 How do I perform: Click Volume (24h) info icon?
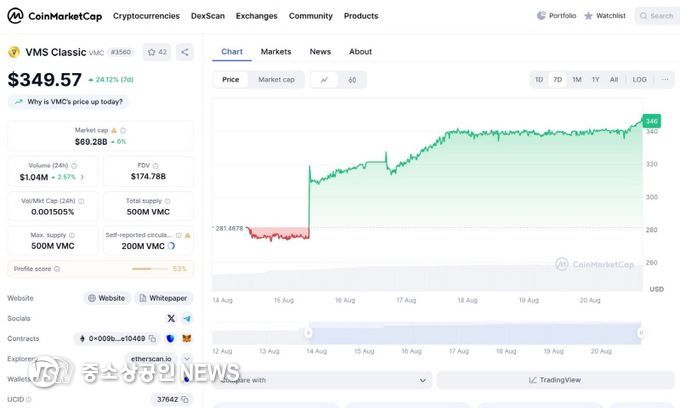[x=74, y=166]
